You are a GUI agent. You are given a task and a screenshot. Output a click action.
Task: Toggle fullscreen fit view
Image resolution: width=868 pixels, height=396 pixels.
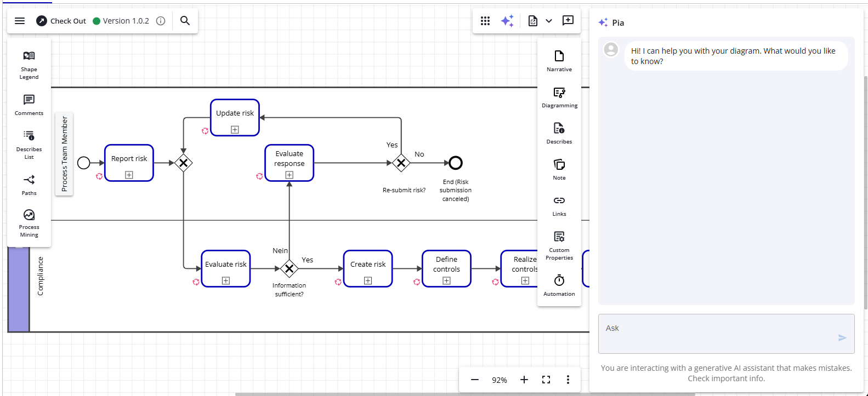pyautogui.click(x=546, y=380)
